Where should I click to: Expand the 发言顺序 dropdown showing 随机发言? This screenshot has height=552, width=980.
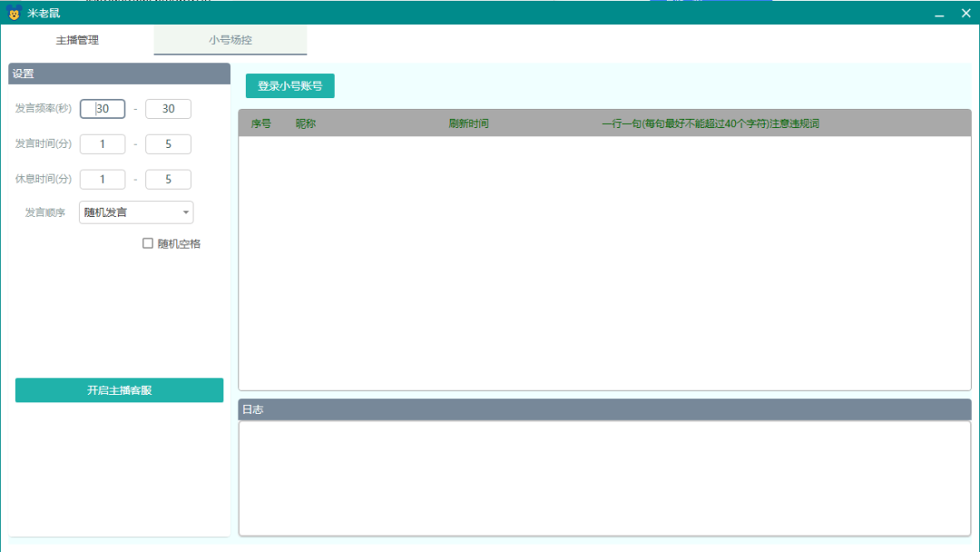coord(136,212)
